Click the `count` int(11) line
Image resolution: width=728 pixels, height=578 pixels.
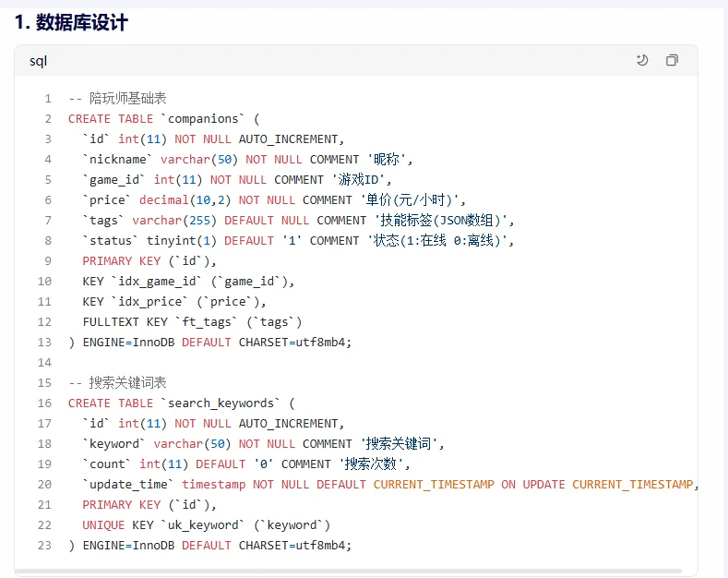click(246, 464)
